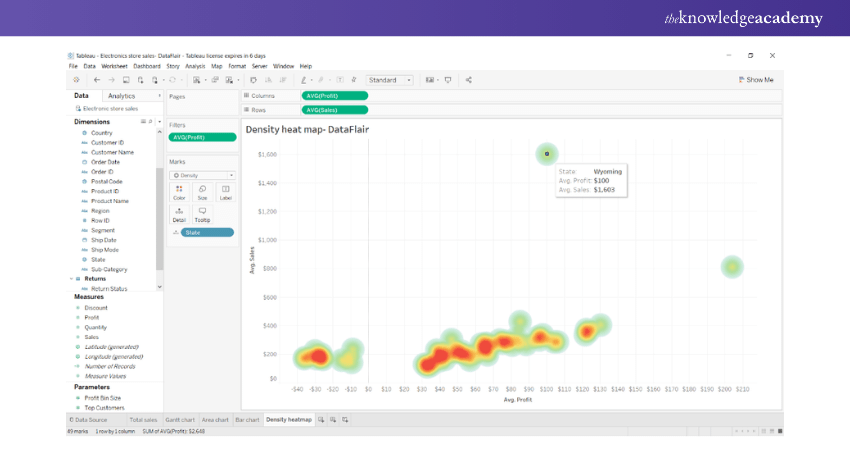Select the State dimension field

[x=98, y=259]
